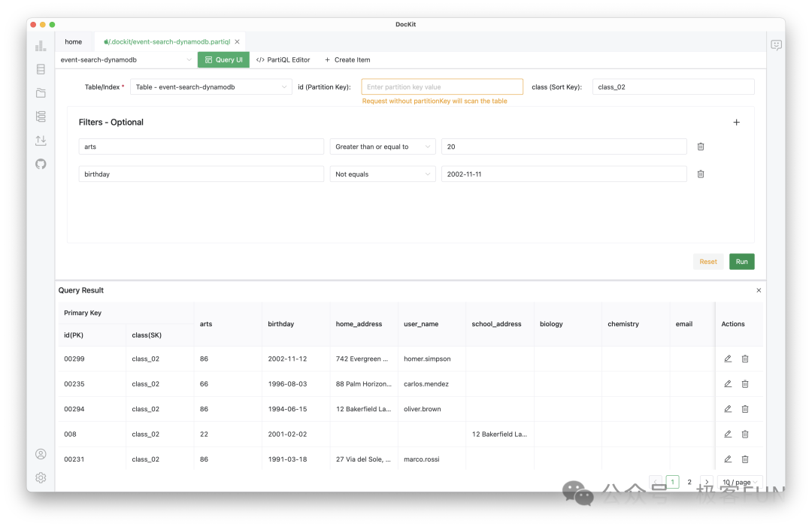Add a new filter with the plus button
Viewport: 812px width, 527px height.
(x=736, y=121)
